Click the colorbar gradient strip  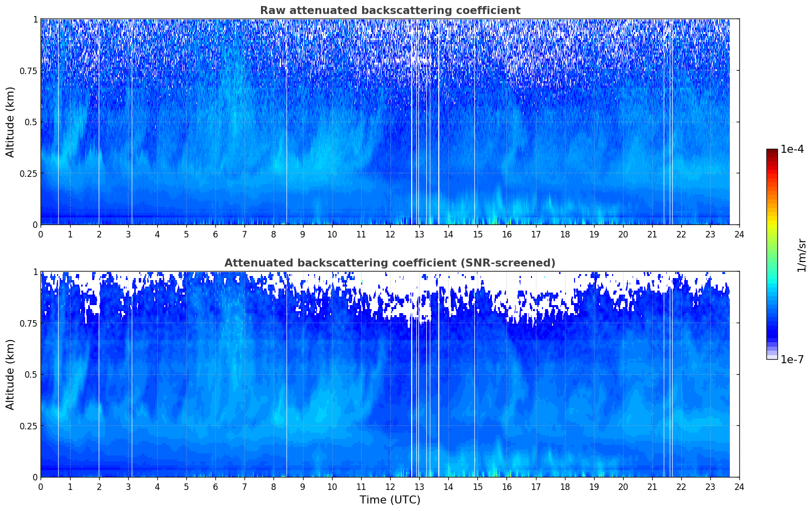click(x=772, y=254)
